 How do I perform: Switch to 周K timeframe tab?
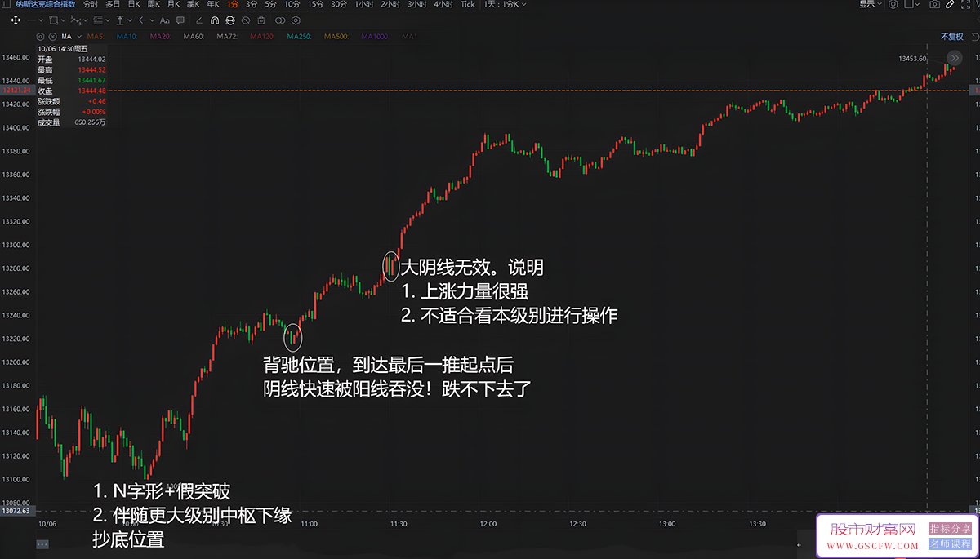tap(154, 4)
